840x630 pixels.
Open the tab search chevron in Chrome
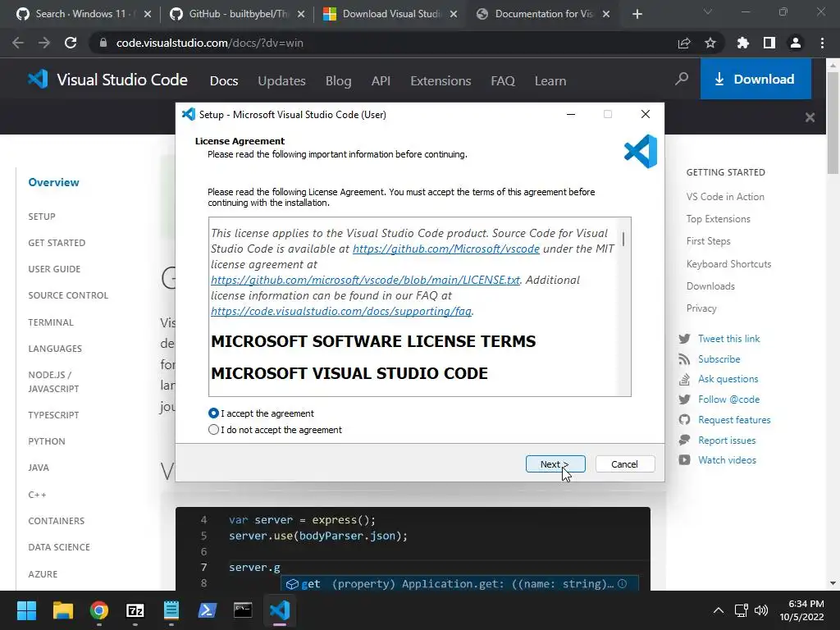[x=708, y=11]
